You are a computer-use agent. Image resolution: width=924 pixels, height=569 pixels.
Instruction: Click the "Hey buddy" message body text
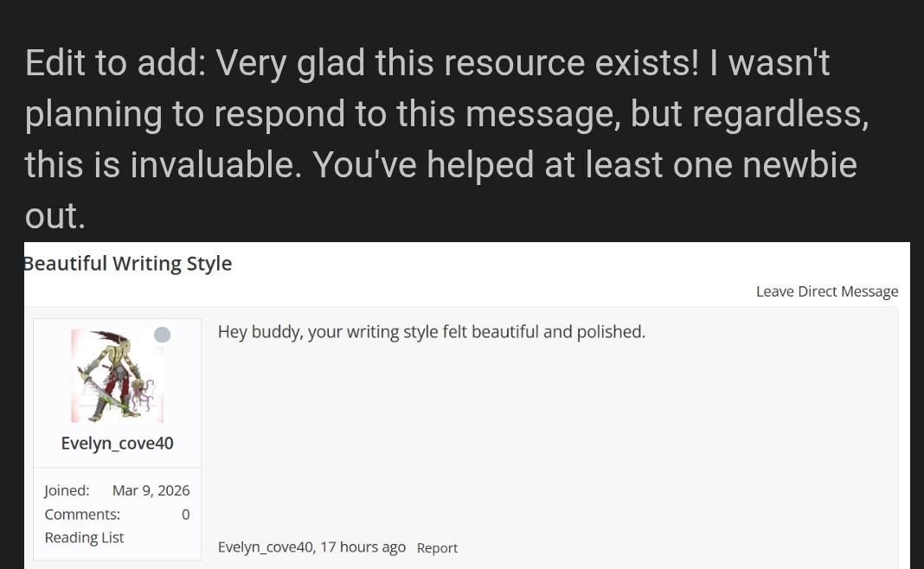[x=431, y=331]
